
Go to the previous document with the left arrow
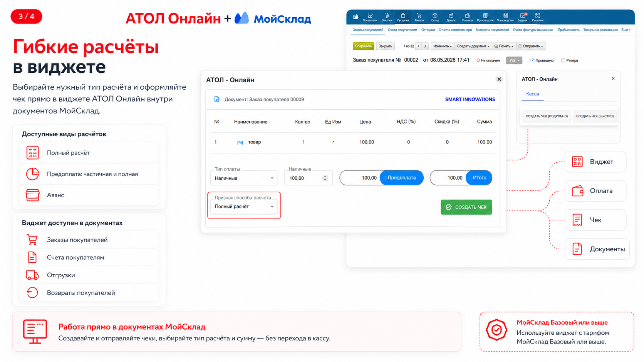[419, 46]
